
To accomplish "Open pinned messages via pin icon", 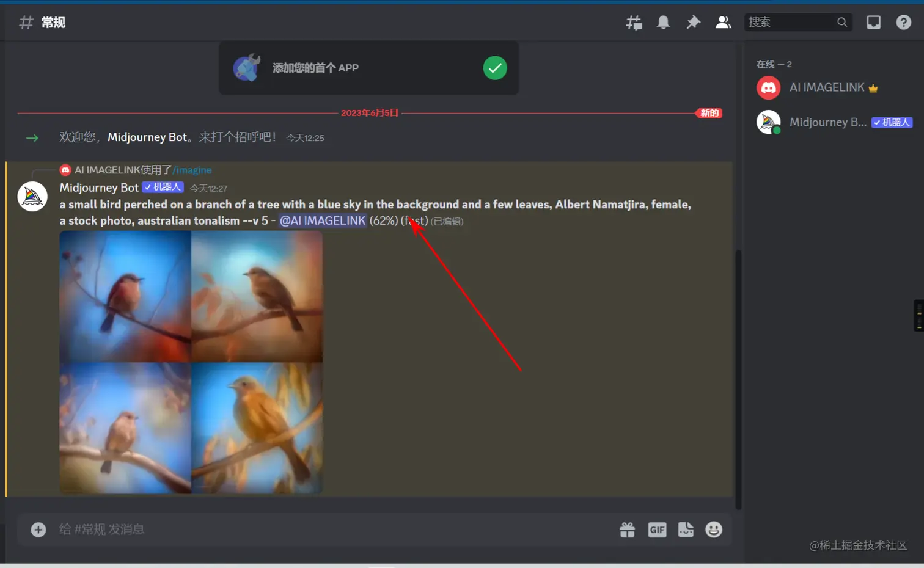I will [694, 22].
